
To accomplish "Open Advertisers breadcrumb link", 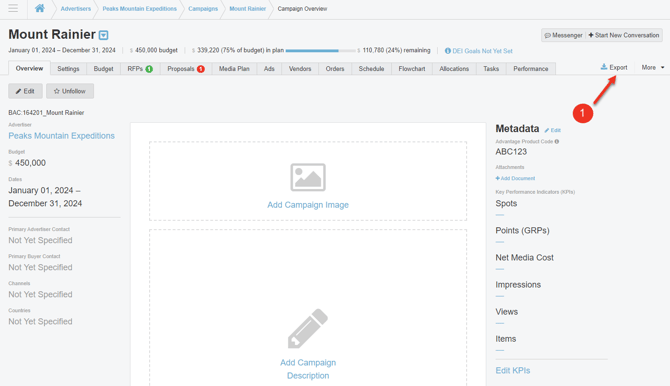I will click(76, 9).
